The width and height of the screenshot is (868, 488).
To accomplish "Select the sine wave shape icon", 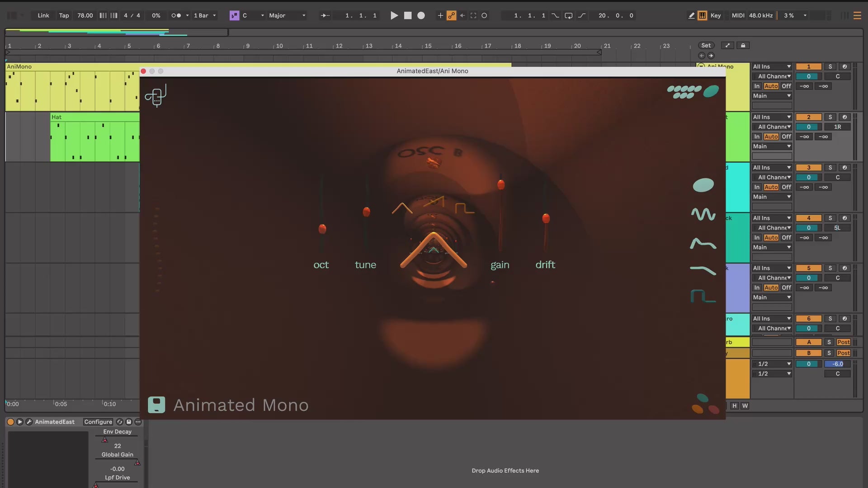I will (703, 214).
